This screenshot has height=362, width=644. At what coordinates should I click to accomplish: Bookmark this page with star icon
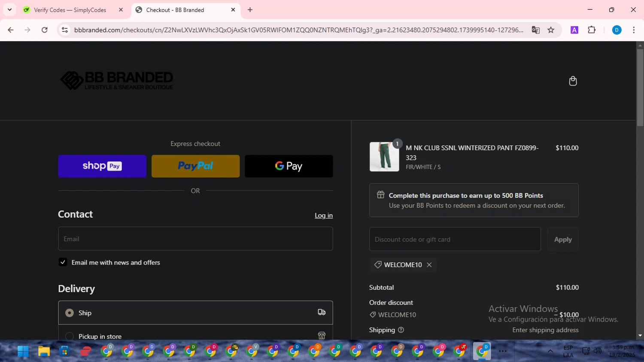(x=551, y=30)
